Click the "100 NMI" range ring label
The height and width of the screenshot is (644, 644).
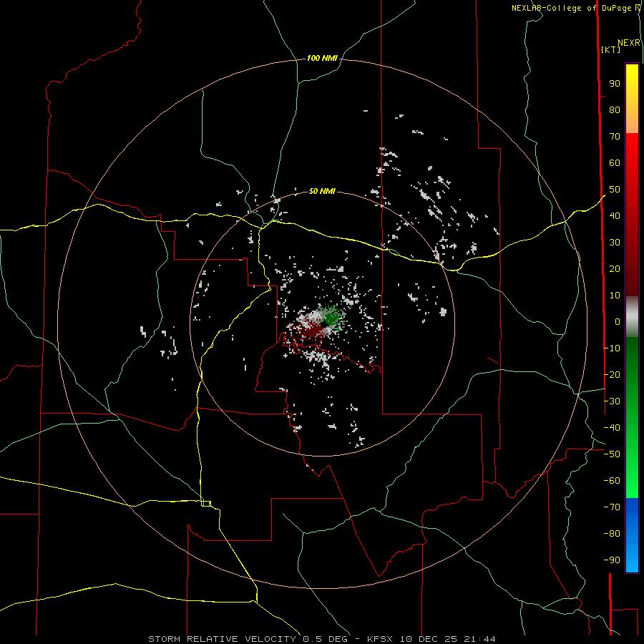[322, 59]
